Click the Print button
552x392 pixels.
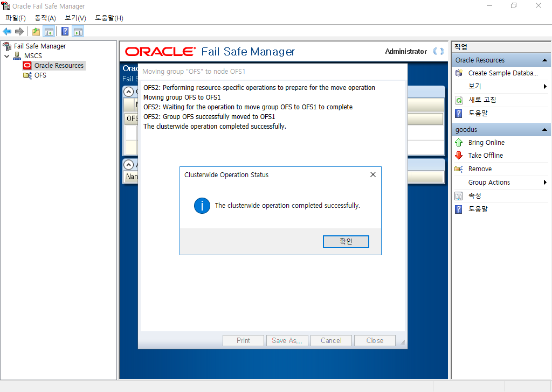click(243, 340)
